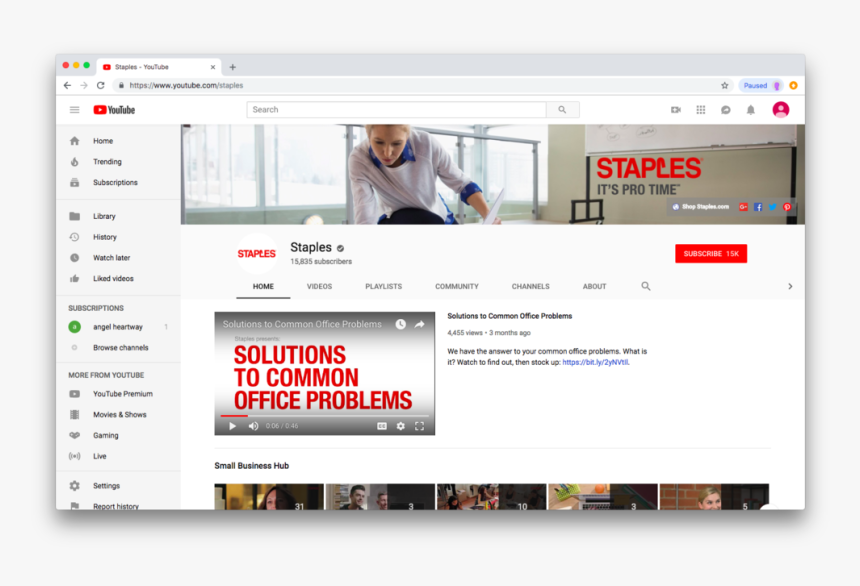The height and width of the screenshot is (586, 860).
Task: Bookmark the page with the star icon
Action: point(725,85)
